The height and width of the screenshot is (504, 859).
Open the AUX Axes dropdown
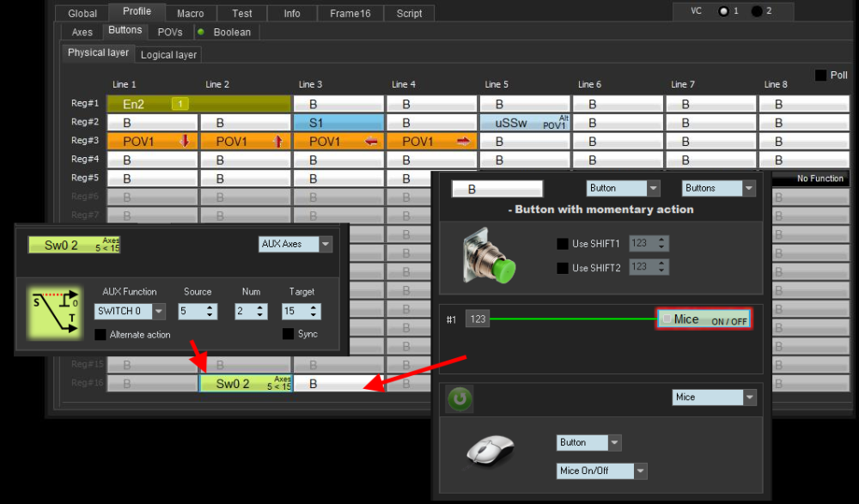coord(295,244)
